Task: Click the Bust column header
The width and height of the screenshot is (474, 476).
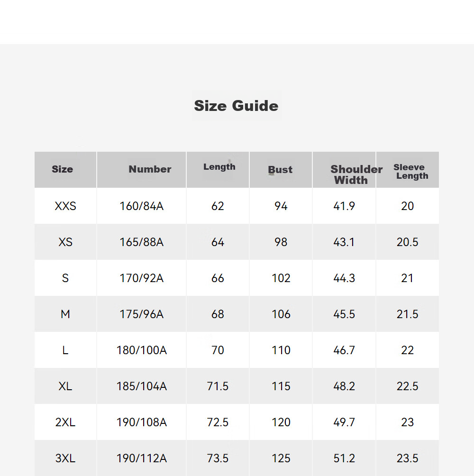Action: 280,169
